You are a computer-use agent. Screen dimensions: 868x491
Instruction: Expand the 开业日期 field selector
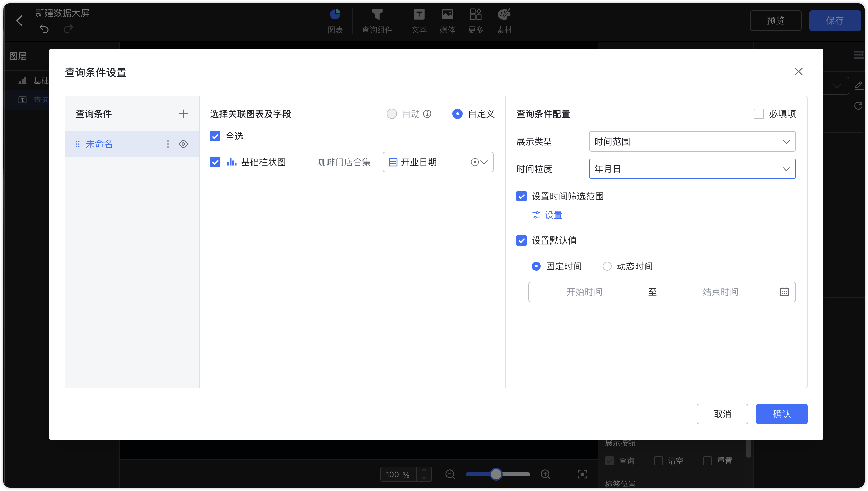[x=484, y=162]
